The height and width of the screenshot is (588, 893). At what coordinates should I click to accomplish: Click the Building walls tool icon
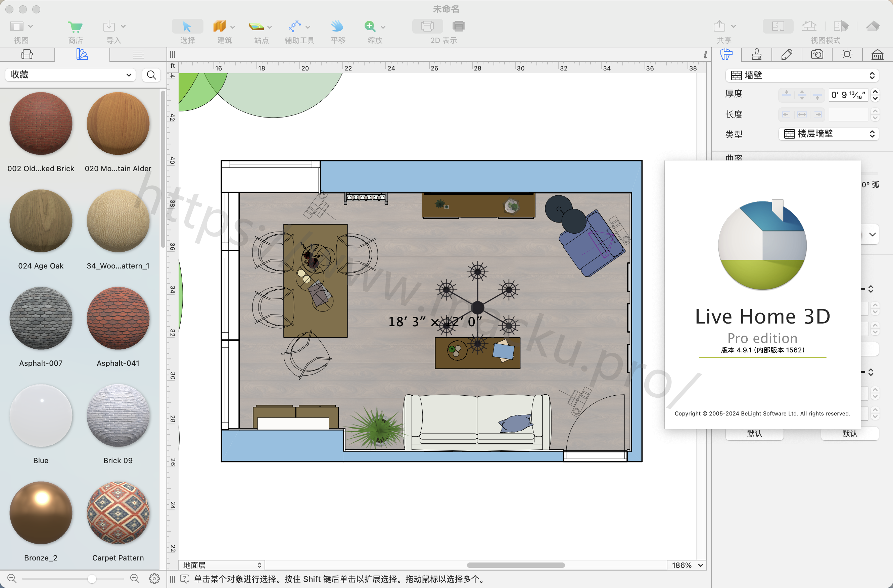click(x=220, y=27)
